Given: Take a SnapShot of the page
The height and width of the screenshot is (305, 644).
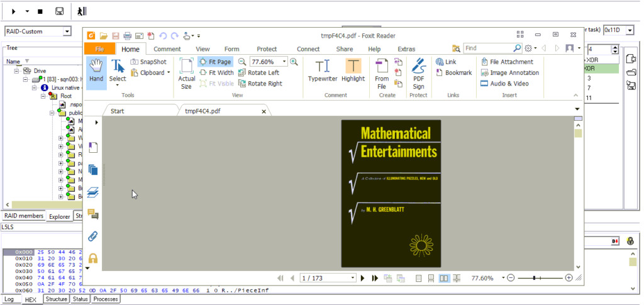Looking at the screenshot, I should pos(148,62).
